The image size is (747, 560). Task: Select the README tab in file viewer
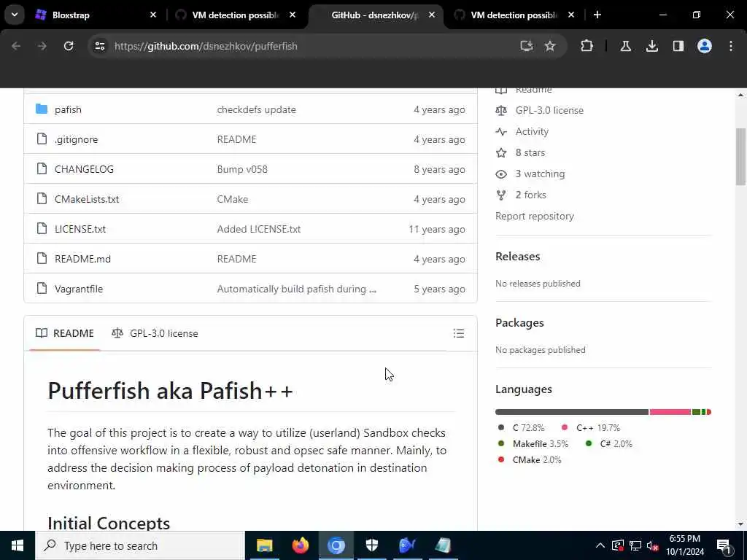click(65, 333)
